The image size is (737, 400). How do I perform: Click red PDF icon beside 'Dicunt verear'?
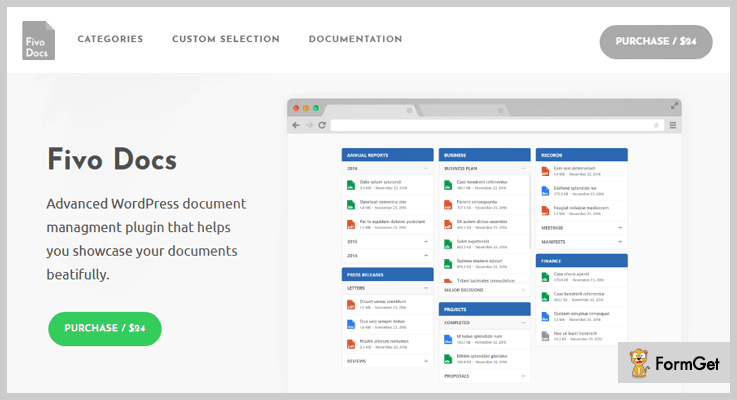351,305
